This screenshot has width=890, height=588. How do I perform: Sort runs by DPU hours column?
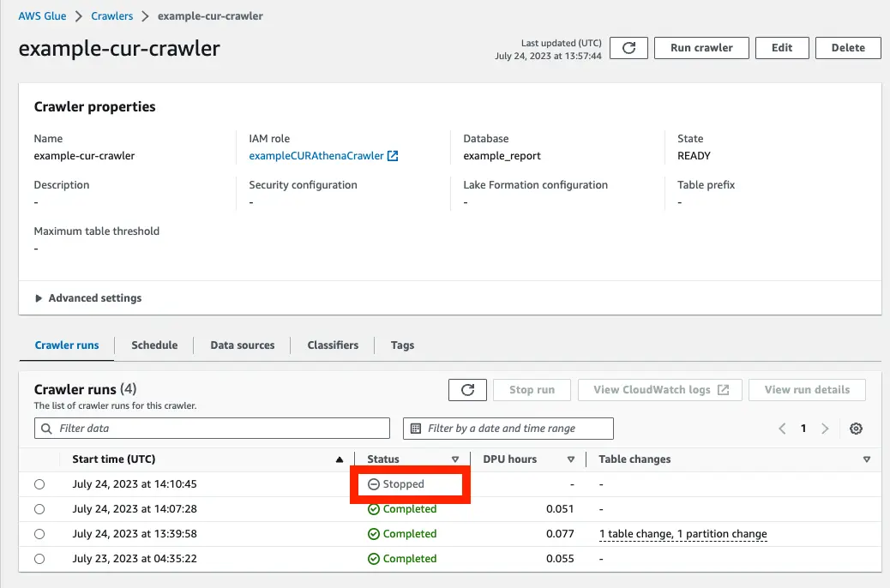point(571,459)
